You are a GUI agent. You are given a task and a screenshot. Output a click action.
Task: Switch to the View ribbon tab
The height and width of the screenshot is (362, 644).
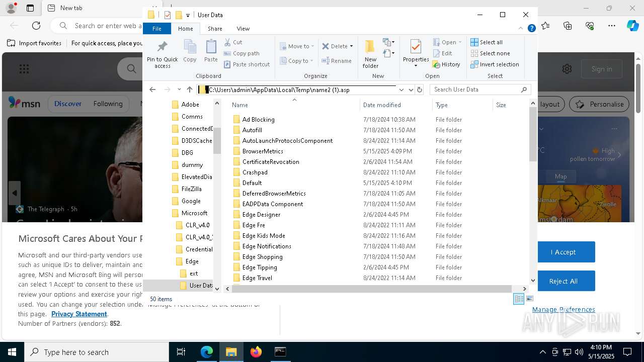click(x=243, y=29)
